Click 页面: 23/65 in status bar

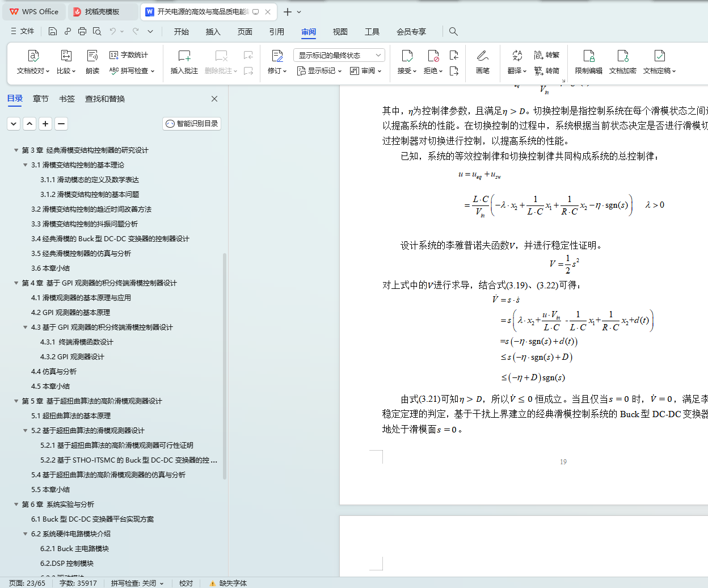click(x=27, y=583)
